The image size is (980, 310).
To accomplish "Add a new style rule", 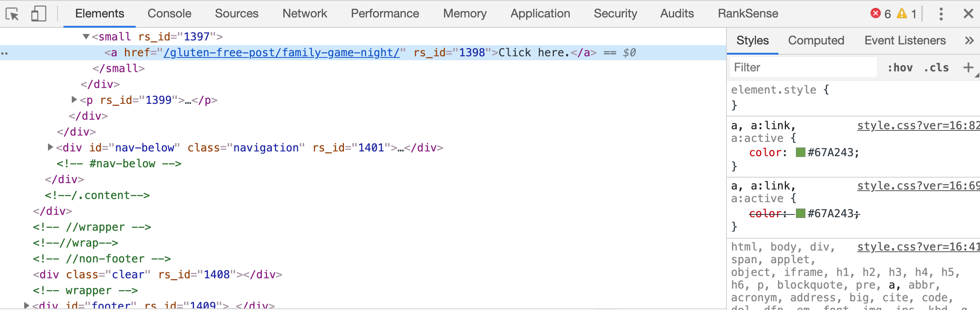I will pos(968,67).
